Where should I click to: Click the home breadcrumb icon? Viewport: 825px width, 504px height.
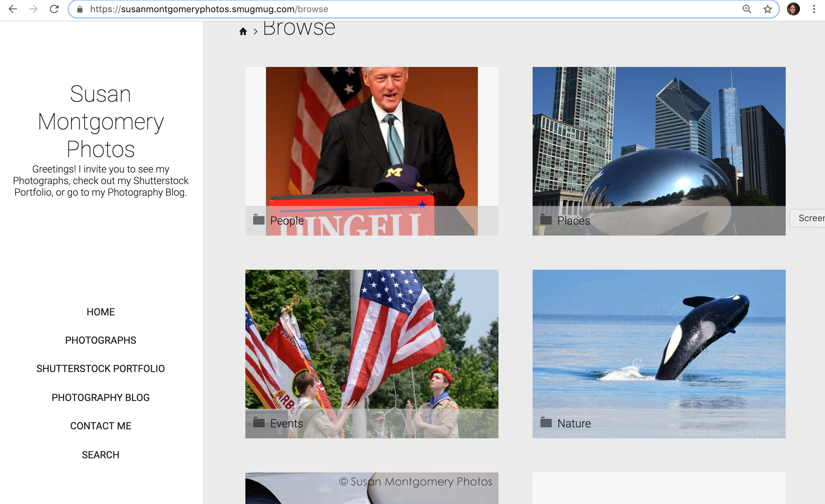tap(243, 32)
